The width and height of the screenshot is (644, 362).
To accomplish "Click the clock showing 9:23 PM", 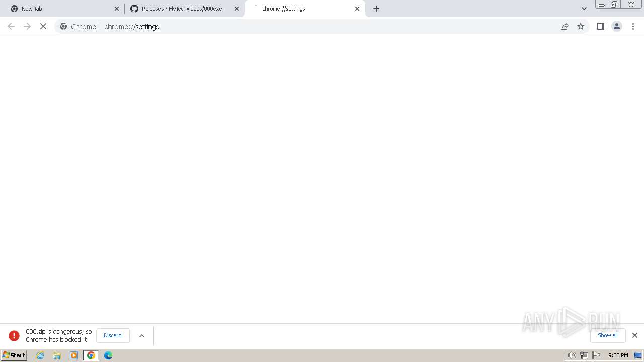I will 618,355.
